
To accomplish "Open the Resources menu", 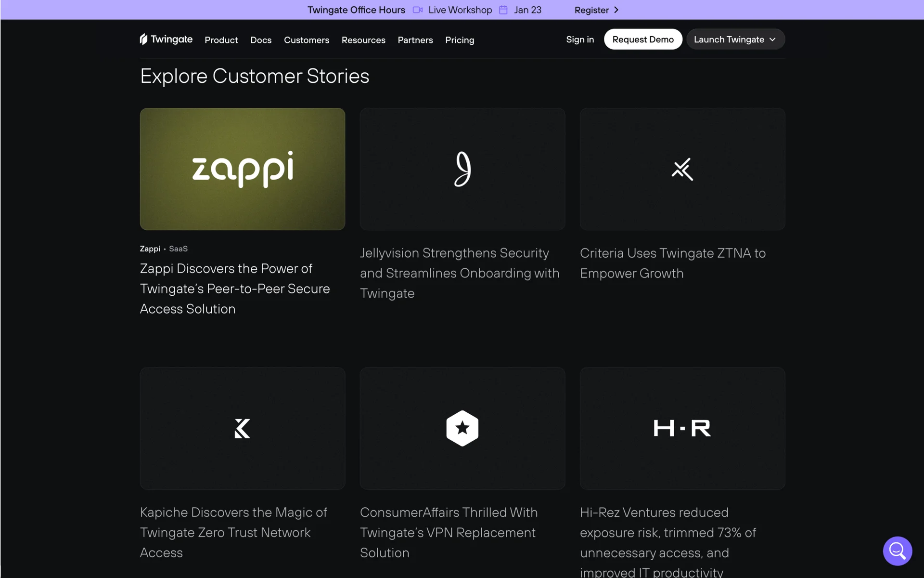I will point(363,40).
